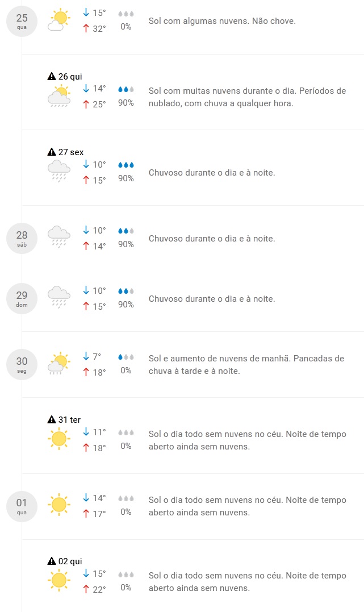
Task: Open the 02 qui day heading
Action: pyautogui.click(x=70, y=561)
